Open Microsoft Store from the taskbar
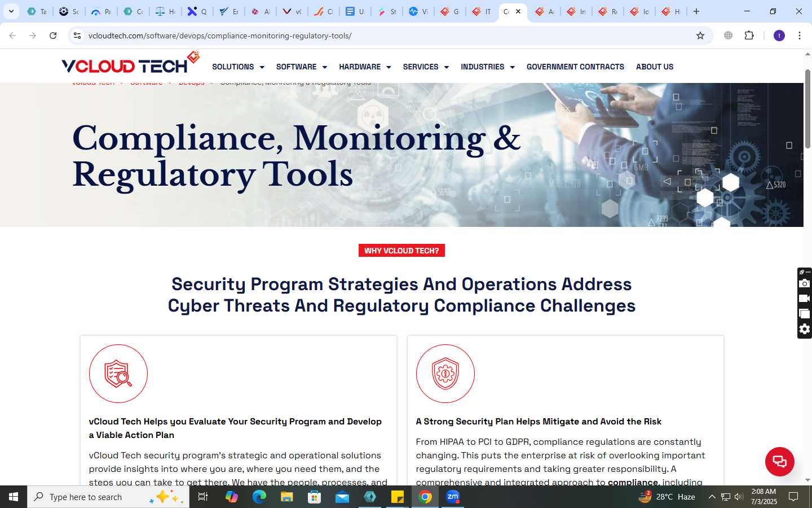This screenshot has width=812, height=508. click(314, 497)
